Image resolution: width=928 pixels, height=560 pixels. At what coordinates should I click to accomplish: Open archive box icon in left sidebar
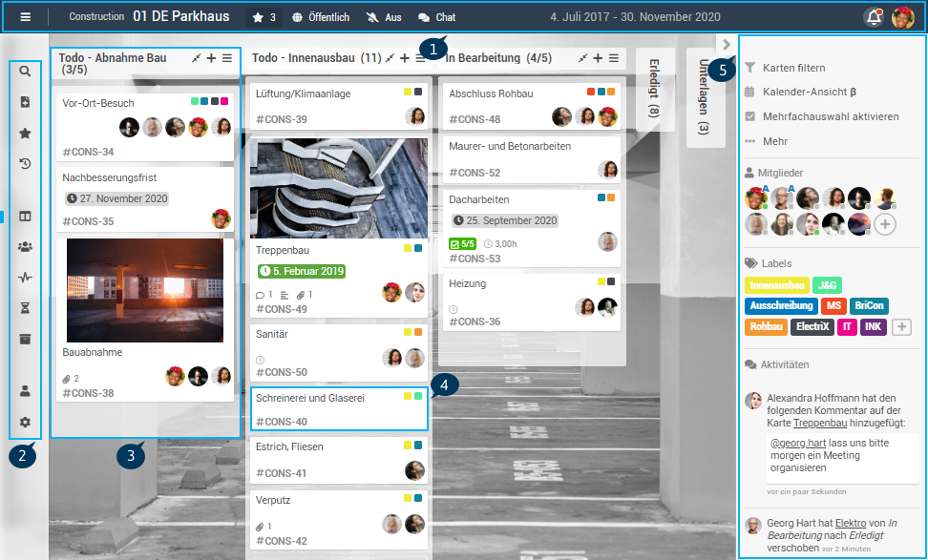tap(25, 339)
